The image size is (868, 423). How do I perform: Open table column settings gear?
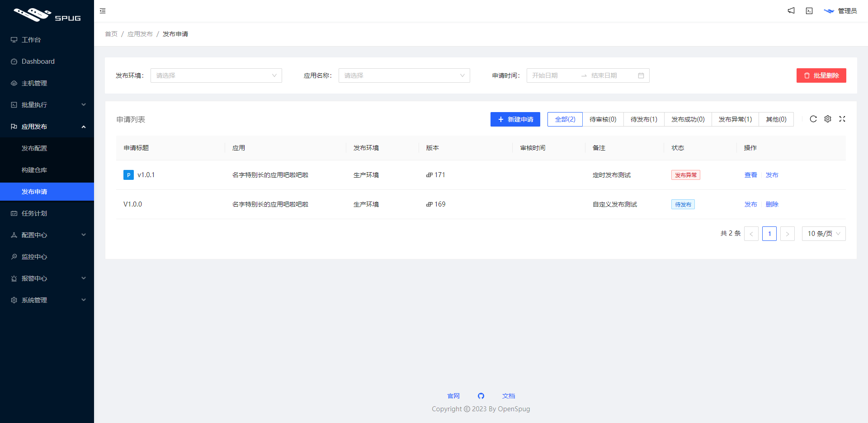click(x=828, y=119)
